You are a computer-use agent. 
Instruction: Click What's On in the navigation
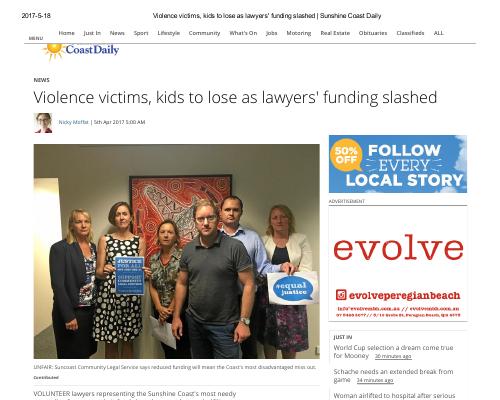243,33
